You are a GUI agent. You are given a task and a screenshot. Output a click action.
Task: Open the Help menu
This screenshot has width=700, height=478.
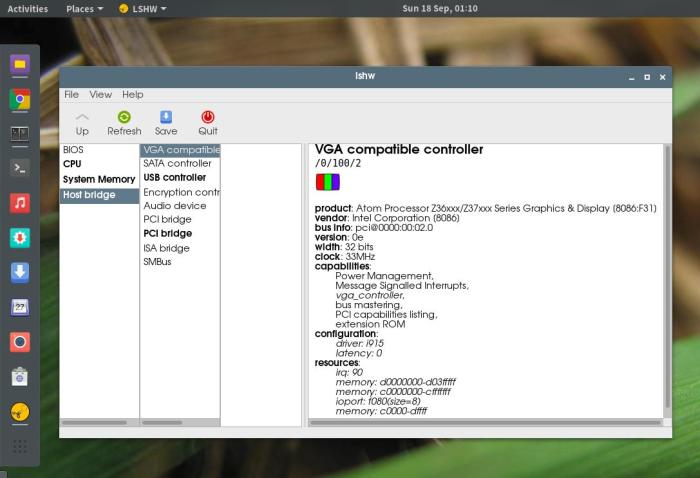click(x=133, y=95)
